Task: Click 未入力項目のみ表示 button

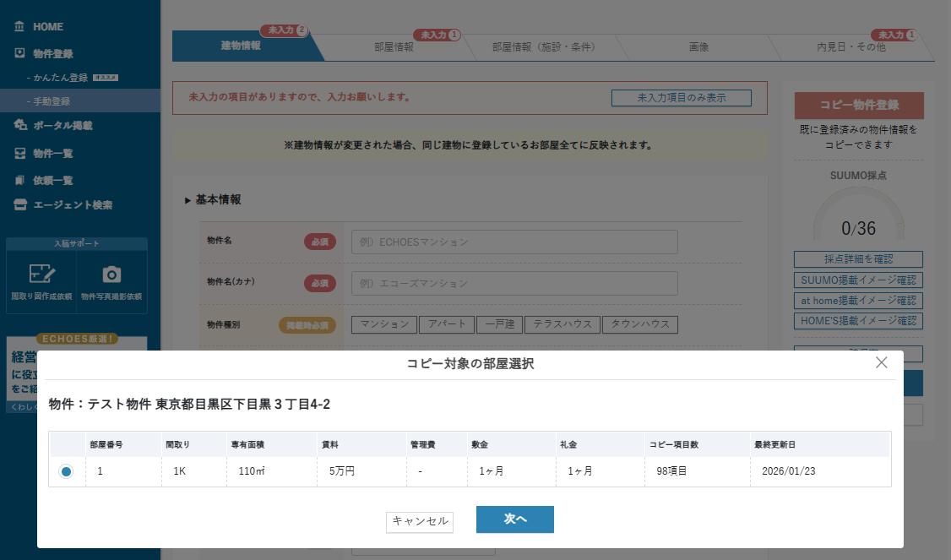Action: pos(681,98)
